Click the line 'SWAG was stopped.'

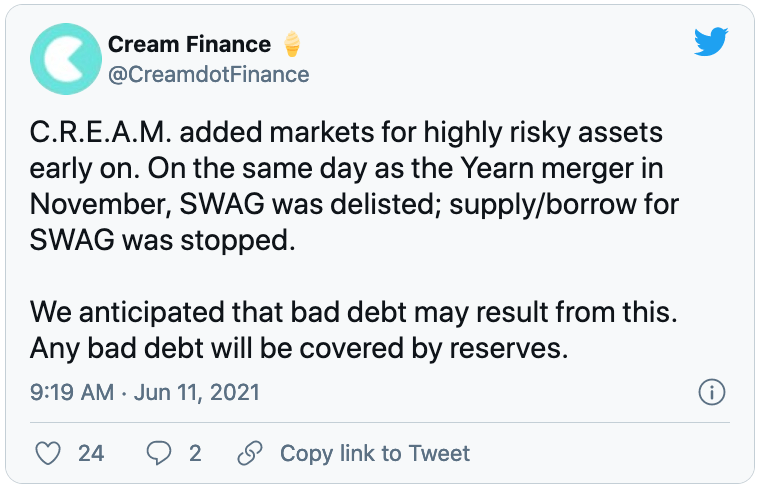(163, 240)
